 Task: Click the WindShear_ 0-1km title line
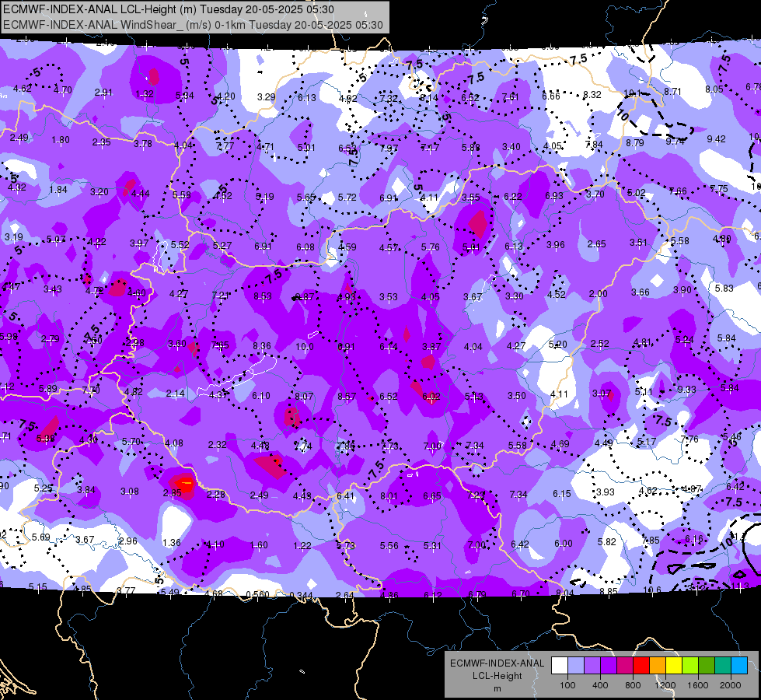pyautogui.click(x=193, y=25)
